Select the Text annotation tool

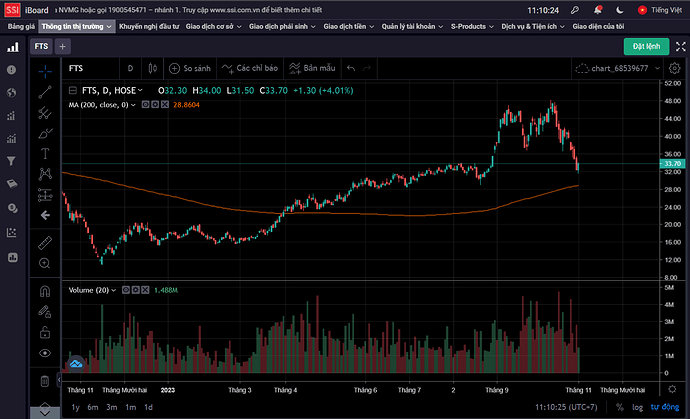coord(45,153)
